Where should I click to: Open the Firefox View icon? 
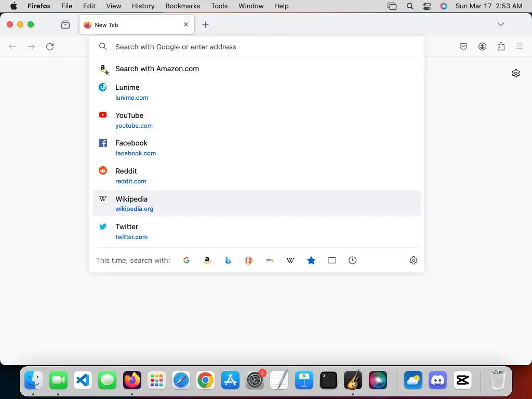click(65, 24)
